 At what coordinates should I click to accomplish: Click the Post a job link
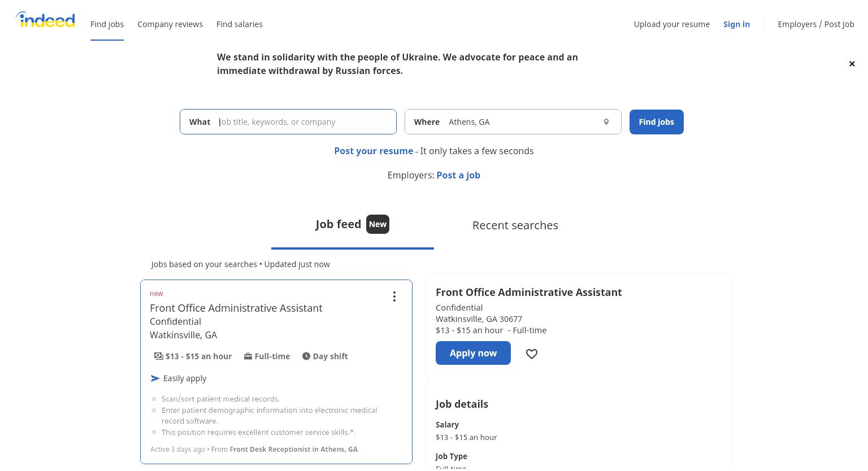pos(458,175)
